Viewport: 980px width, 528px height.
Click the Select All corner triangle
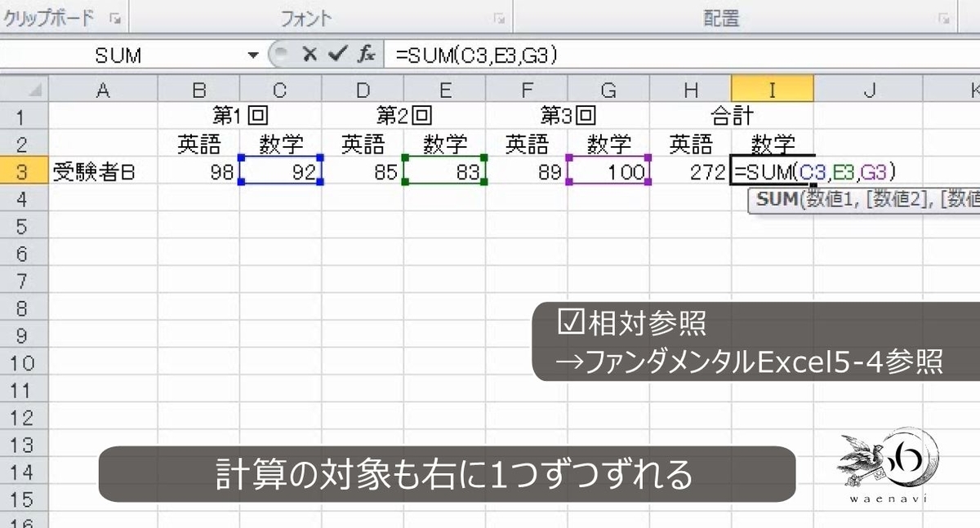(24, 89)
